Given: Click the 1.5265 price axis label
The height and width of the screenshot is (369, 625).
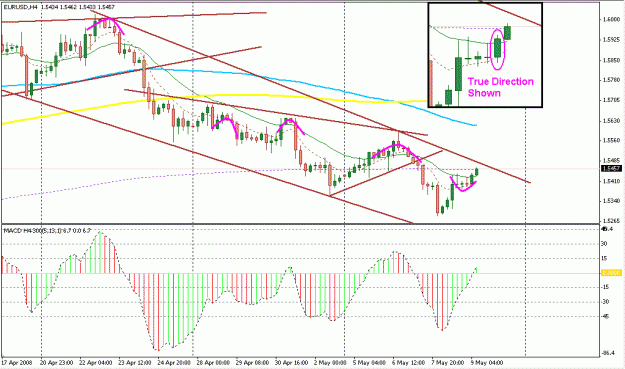Looking at the screenshot, I should click(612, 221).
